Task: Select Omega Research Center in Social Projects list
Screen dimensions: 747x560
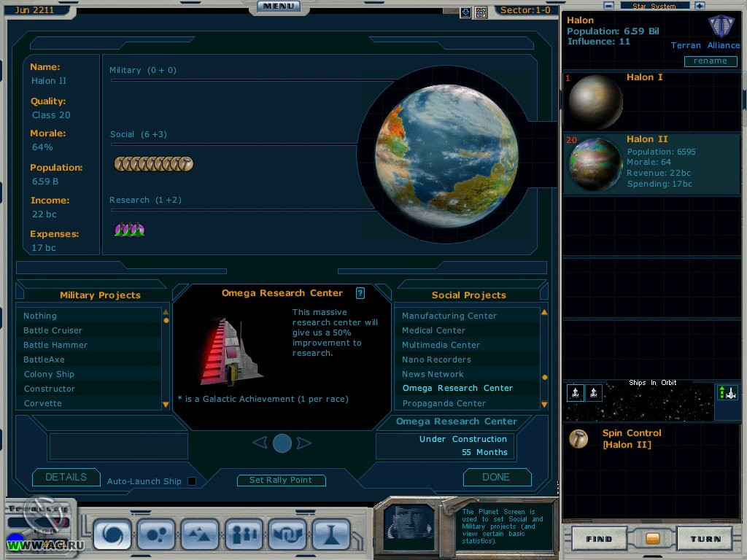Action: click(x=468, y=388)
